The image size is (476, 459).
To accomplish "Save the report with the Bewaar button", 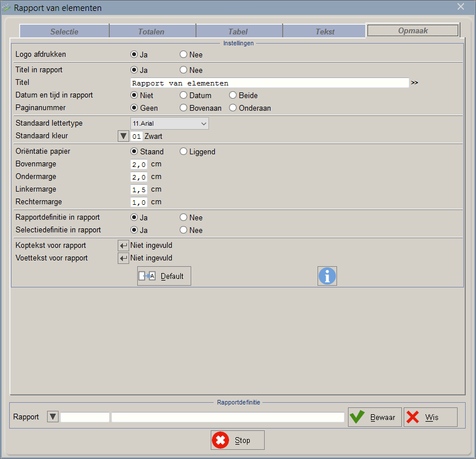I will 375,417.
